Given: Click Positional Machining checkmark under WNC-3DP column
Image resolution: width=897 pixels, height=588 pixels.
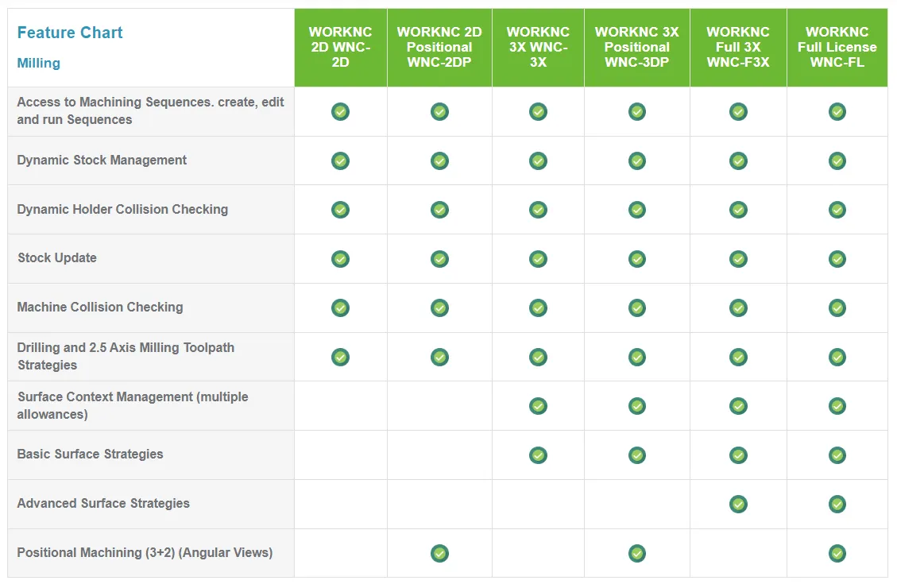Looking at the screenshot, I should pos(636,553).
